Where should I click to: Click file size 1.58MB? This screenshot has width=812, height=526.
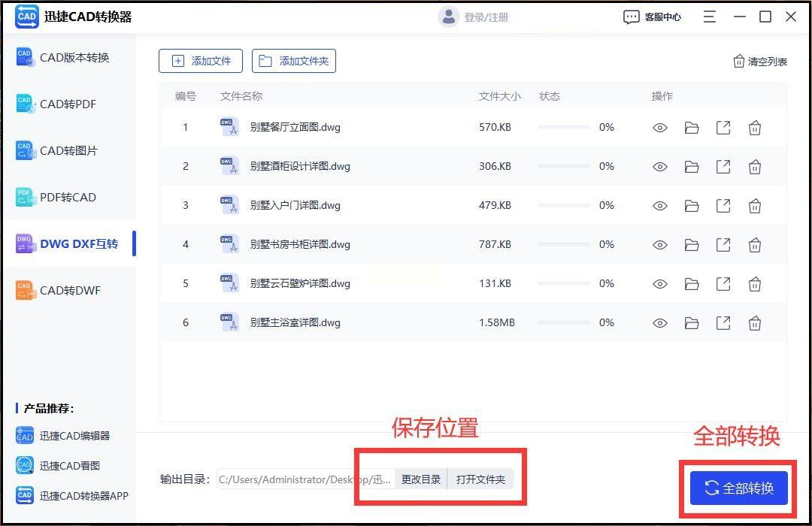497,322
